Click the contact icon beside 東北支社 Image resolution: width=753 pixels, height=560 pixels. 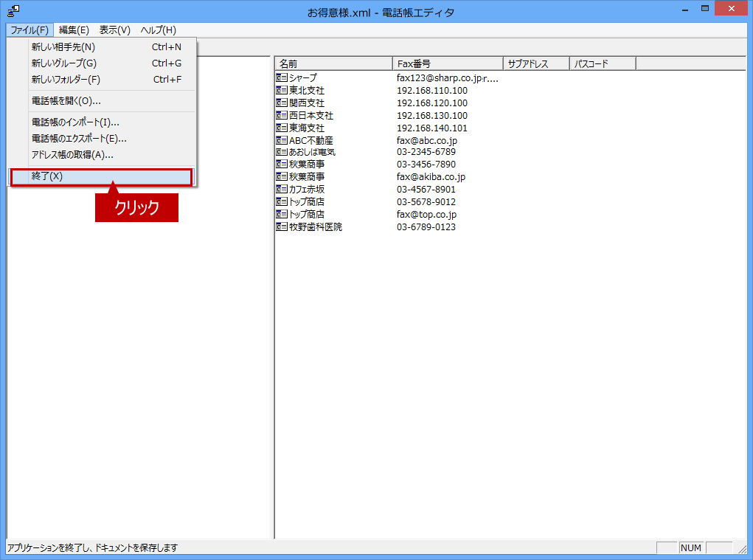pos(282,90)
